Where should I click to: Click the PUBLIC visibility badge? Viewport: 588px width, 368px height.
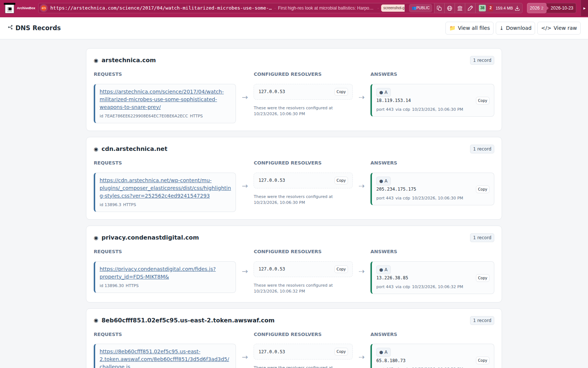421,8
